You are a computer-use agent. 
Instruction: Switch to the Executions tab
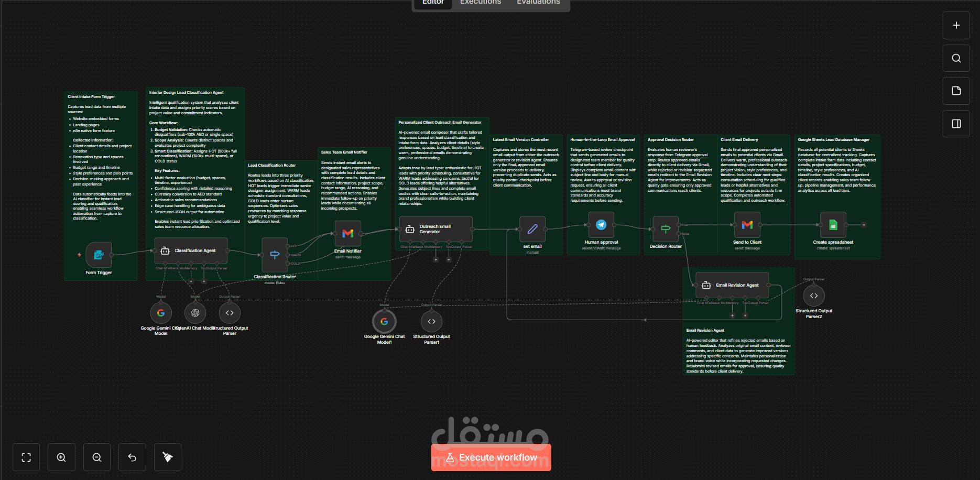point(481,2)
